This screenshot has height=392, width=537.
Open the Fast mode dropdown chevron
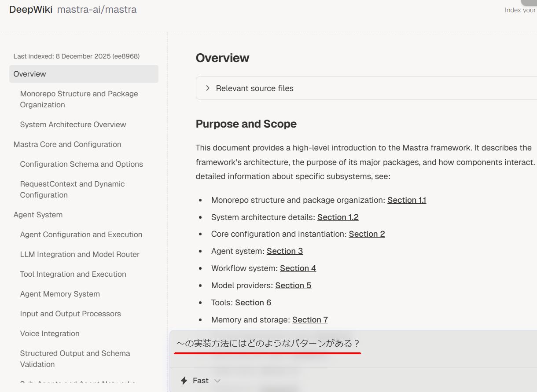point(217,381)
